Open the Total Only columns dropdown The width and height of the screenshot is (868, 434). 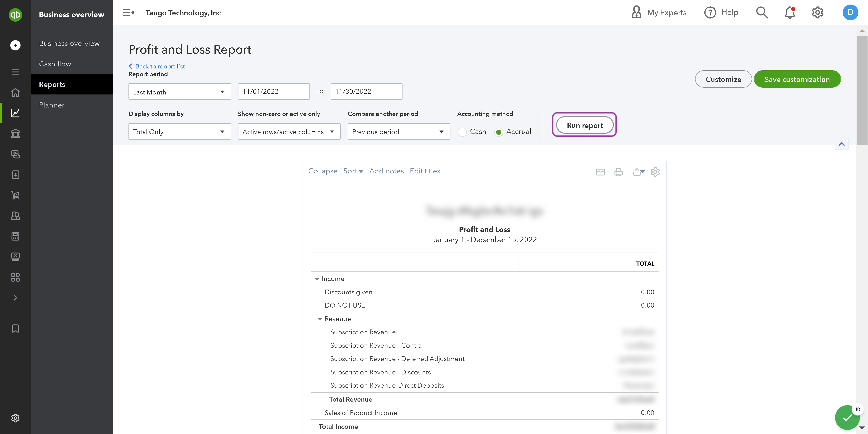180,131
